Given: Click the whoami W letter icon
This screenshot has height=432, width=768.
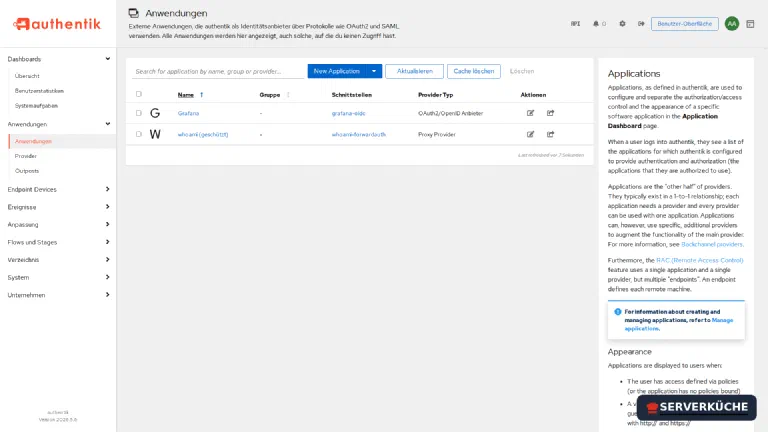Looking at the screenshot, I should tap(155, 134).
